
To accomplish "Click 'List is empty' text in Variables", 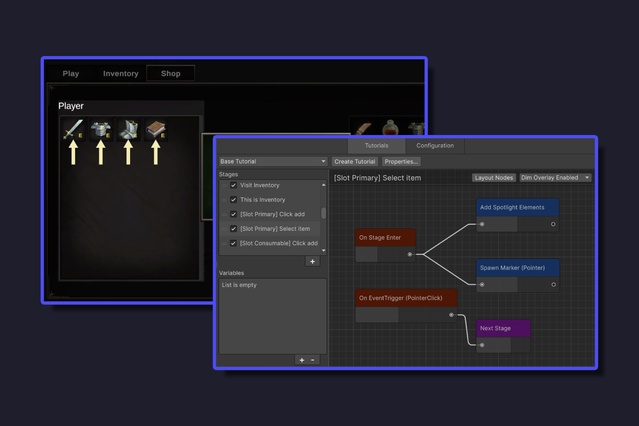I will (x=239, y=285).
